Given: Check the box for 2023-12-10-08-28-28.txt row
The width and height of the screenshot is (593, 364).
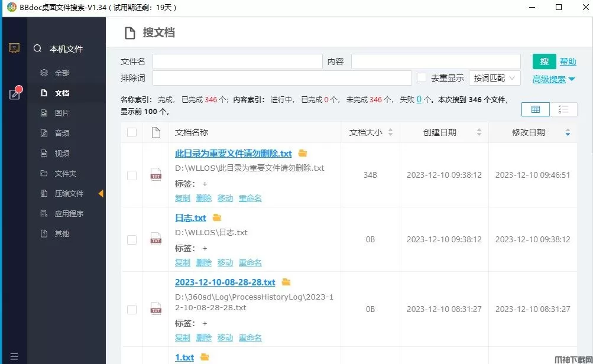Looking at the screenshot, I should click(132, 310).
